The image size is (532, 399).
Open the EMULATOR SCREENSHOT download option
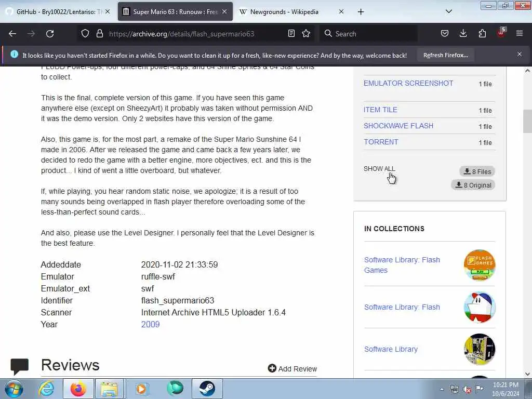click(x=408, y=83)
